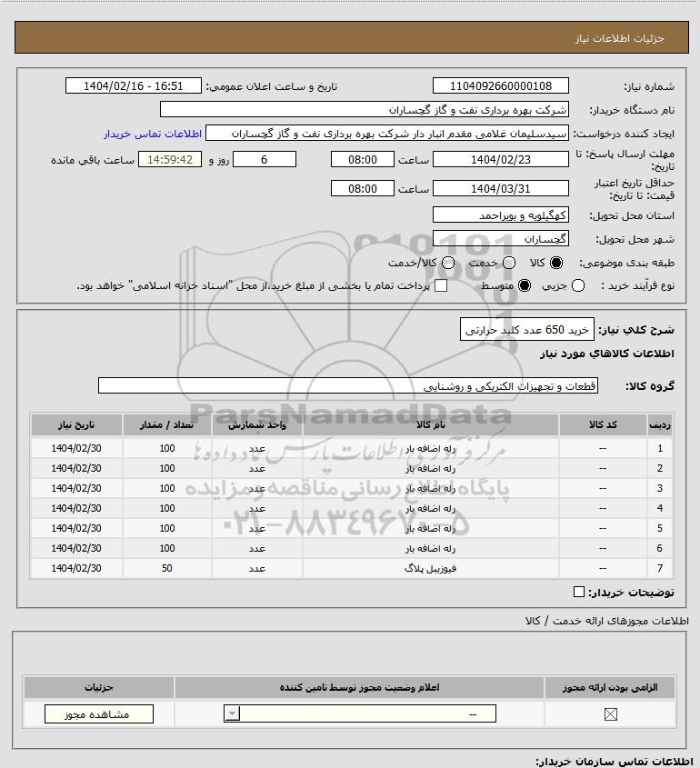Click the delivery city field گچساران

501,238
